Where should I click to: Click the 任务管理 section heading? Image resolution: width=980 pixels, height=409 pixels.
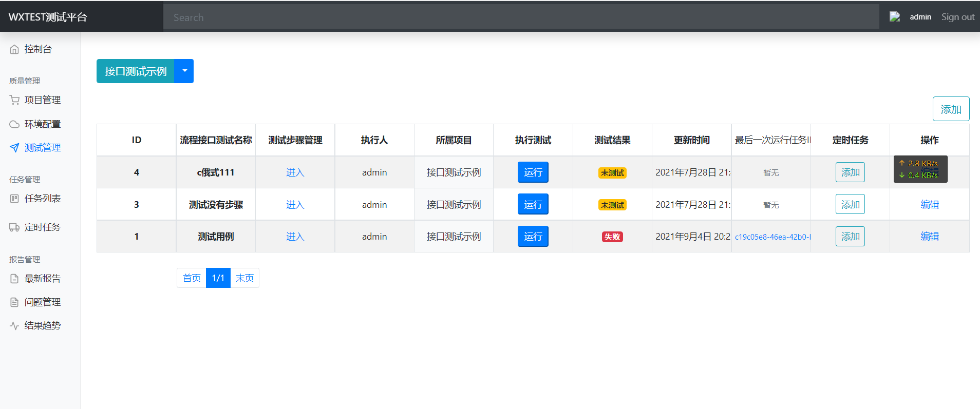(25, 180)
